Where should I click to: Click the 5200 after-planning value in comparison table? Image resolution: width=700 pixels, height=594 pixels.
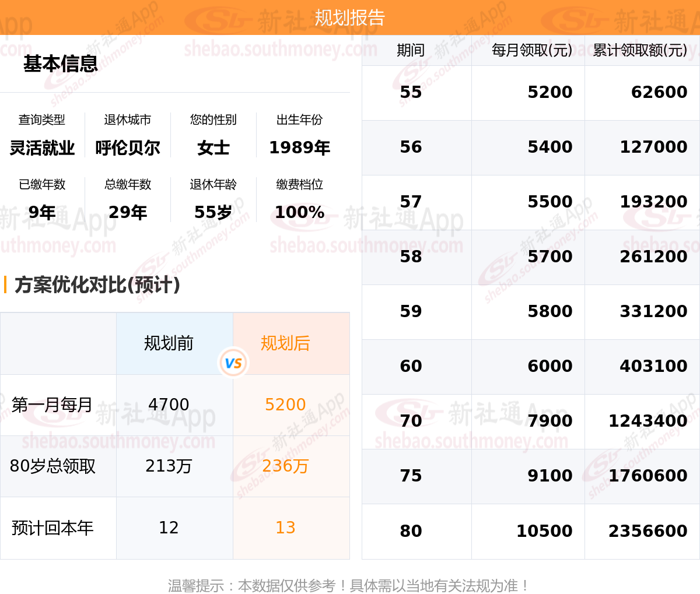pyautogui.click(x=285, y=405)
